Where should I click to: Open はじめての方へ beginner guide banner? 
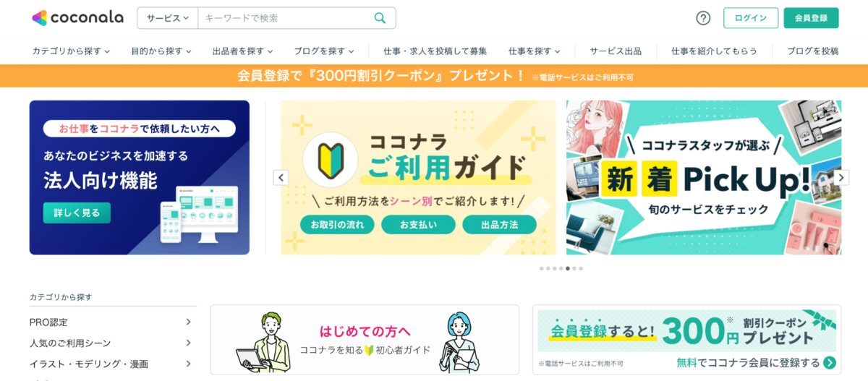pyautogui.click(x=365, y=340)
